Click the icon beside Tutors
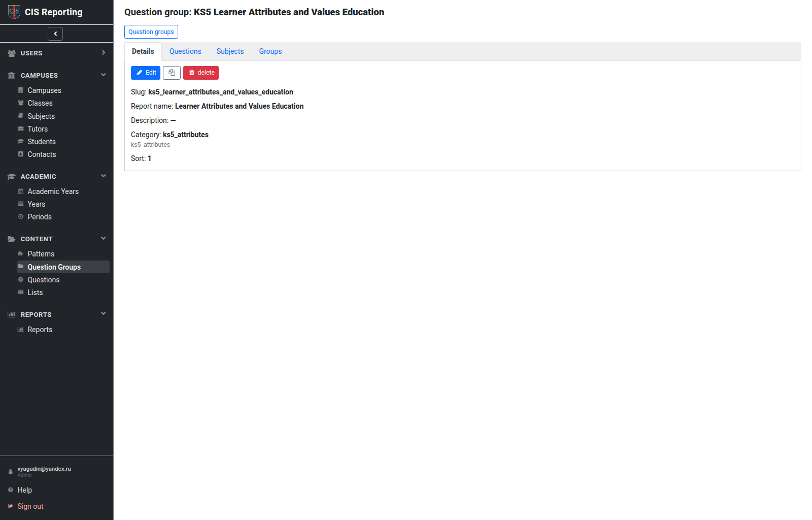 pos(21,128)
